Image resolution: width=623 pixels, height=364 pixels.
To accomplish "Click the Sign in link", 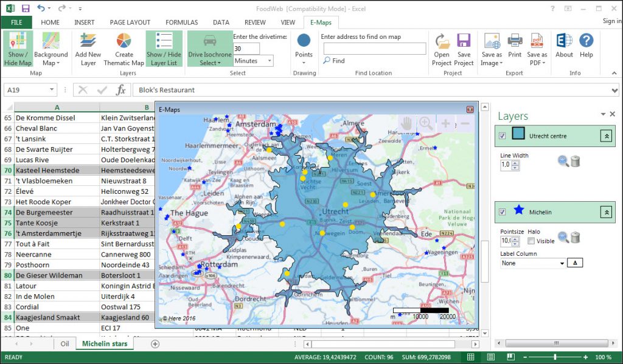I will (x=612, y=21).
